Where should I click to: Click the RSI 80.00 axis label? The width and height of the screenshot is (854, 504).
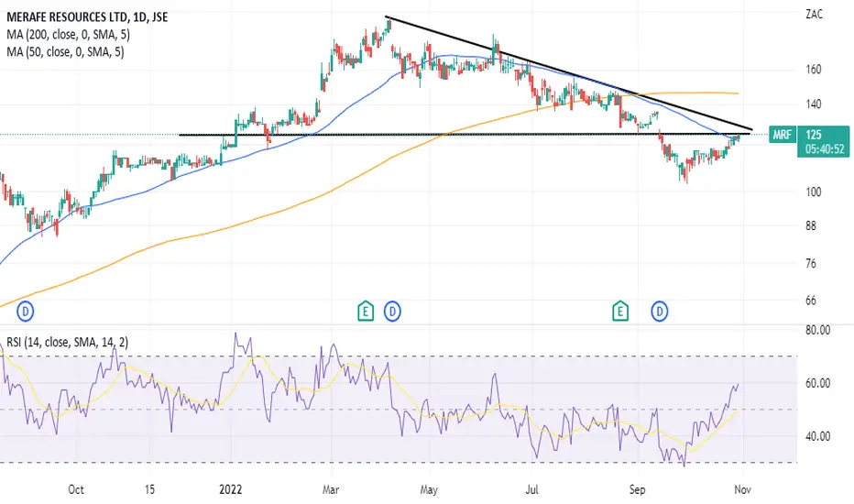pyautogui.click(x=817, y=330)
